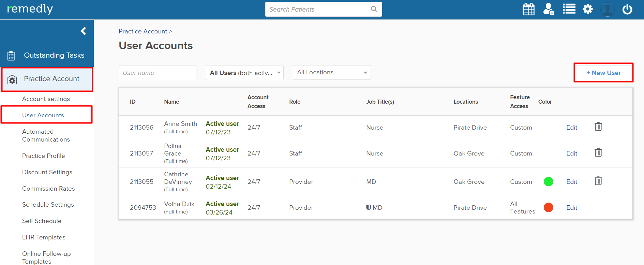Open the list view icon in header
644x265 pixels.
coord(569,9)
